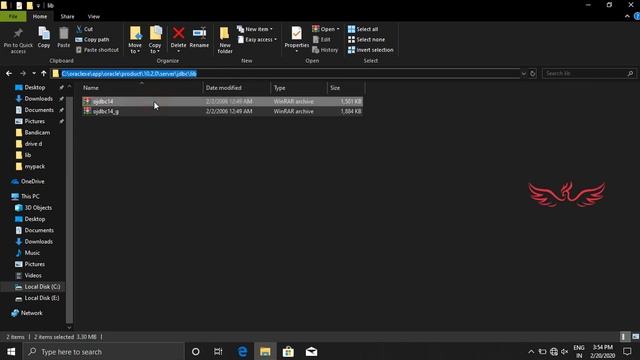Open Microsoft Edge from taskbar
The image size is (640, 360).
coord(242,351)
